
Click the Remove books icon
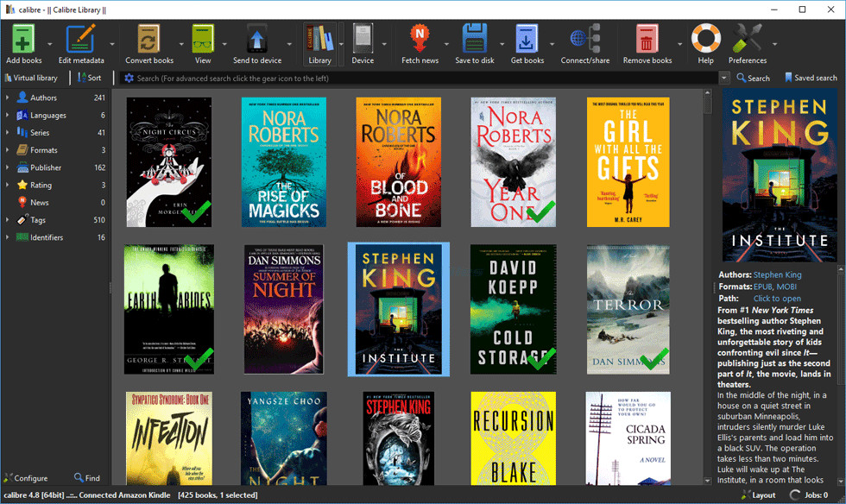(x=647, y=39)
